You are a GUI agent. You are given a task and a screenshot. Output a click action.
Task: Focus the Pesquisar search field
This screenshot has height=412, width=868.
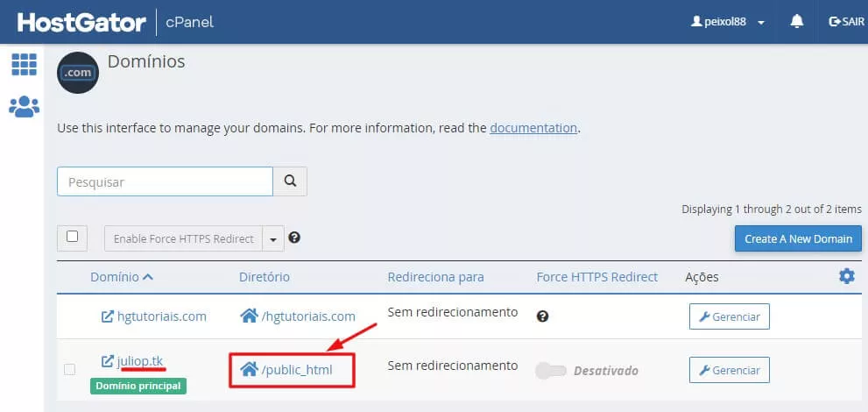[x=165, y=181]
